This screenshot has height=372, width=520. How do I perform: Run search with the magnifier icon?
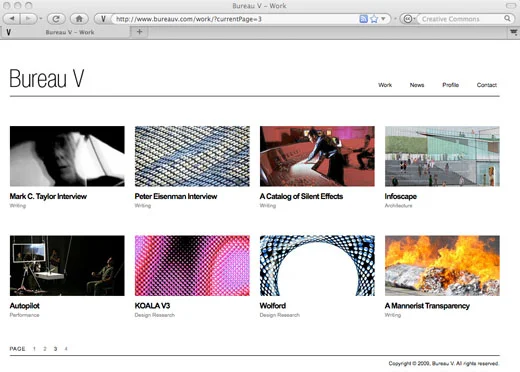click(x=507, y=18)
